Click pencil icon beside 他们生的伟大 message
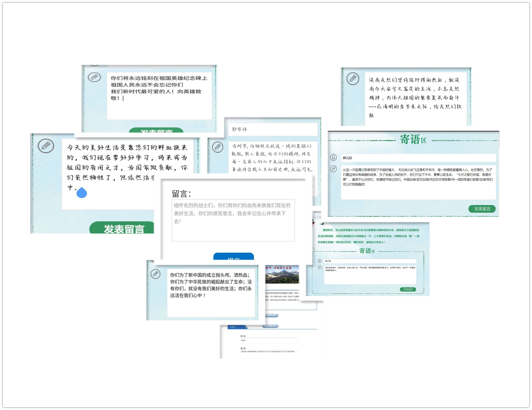This screenshot has width=532, height=410. tap(320, 267)
